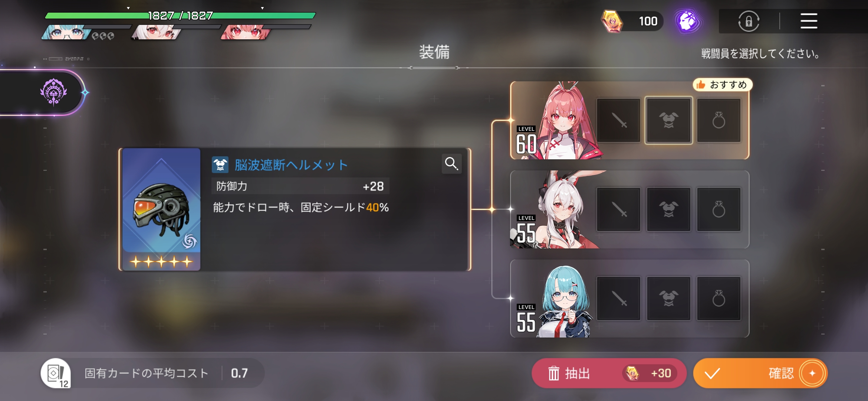The height and width of the screenshot is (401, 868).
Task: Click the 抽出 extract button for +30
Action: pyautogui.click(x=609, y=373)
